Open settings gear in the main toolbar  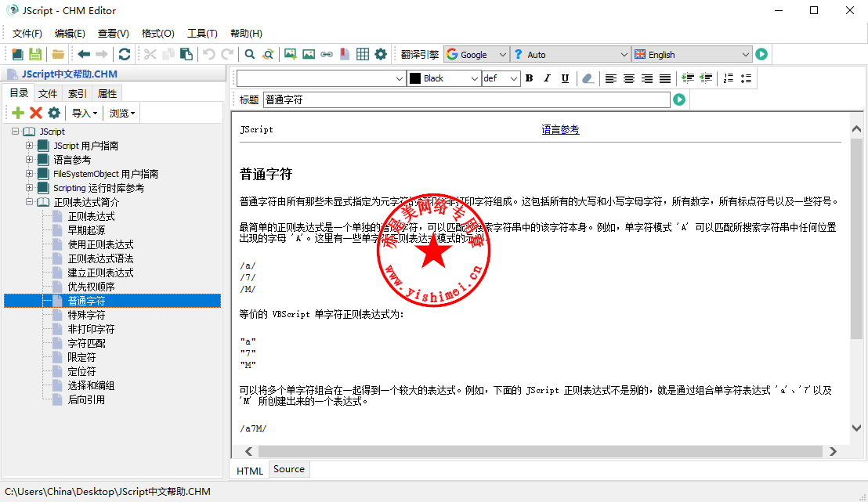point(381,54)
